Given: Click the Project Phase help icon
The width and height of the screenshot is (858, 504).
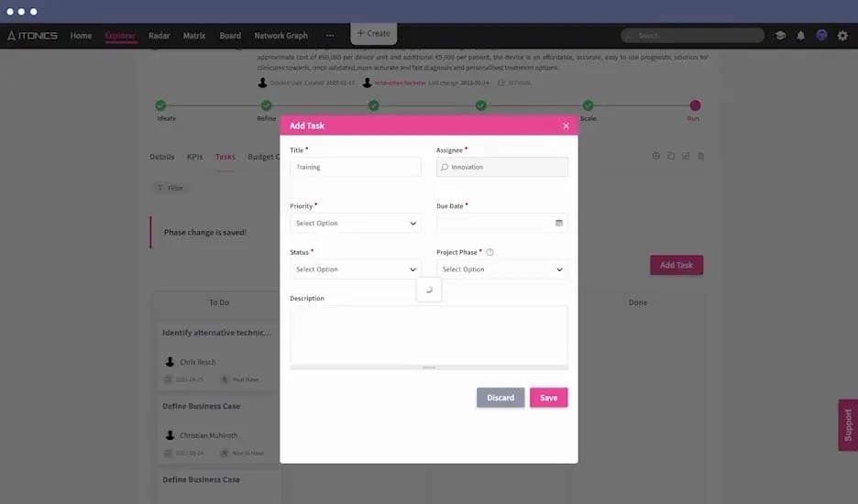Looking at the screenshot, I should (x=489, y=252).
